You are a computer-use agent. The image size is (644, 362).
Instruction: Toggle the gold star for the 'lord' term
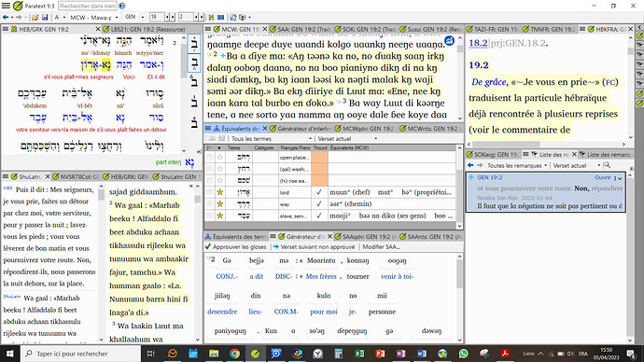click(220, 192)
